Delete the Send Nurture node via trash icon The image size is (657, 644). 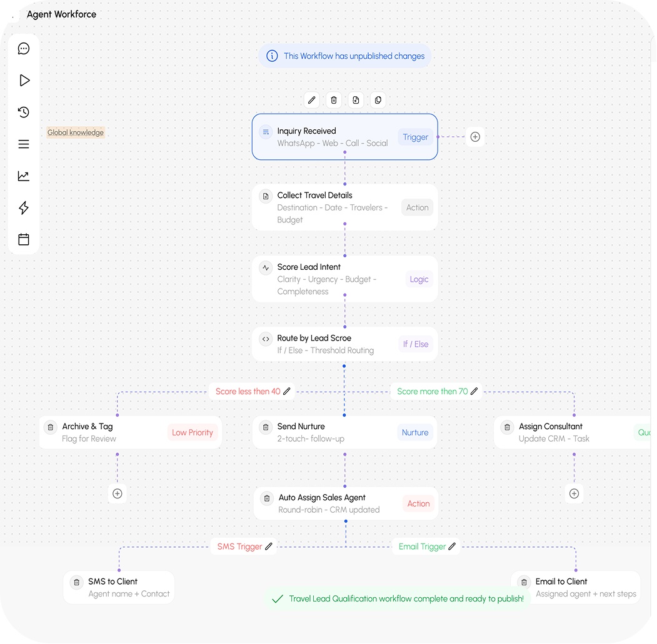pyautogui.click(x=265, y=427)
